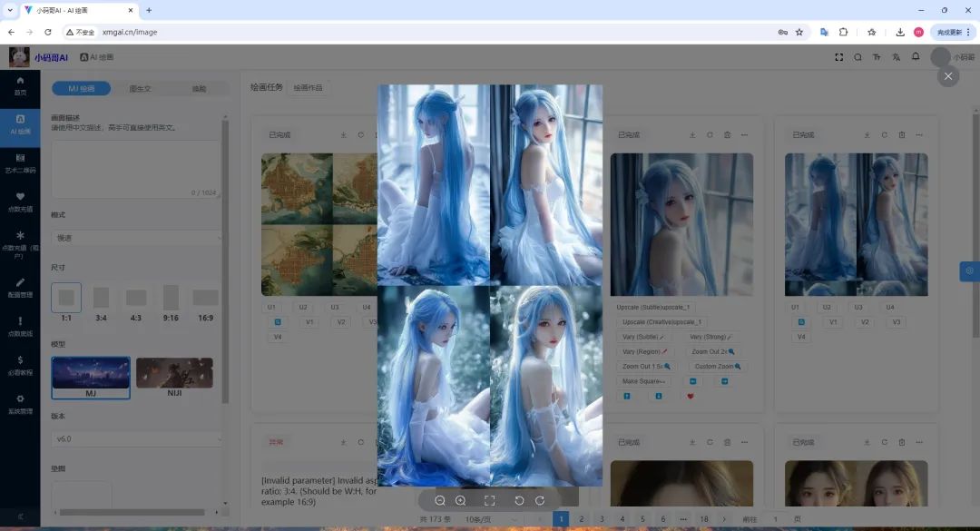Switch to 图生文 tab
Screen dimensions: 980x531
[x=140, y=89]
